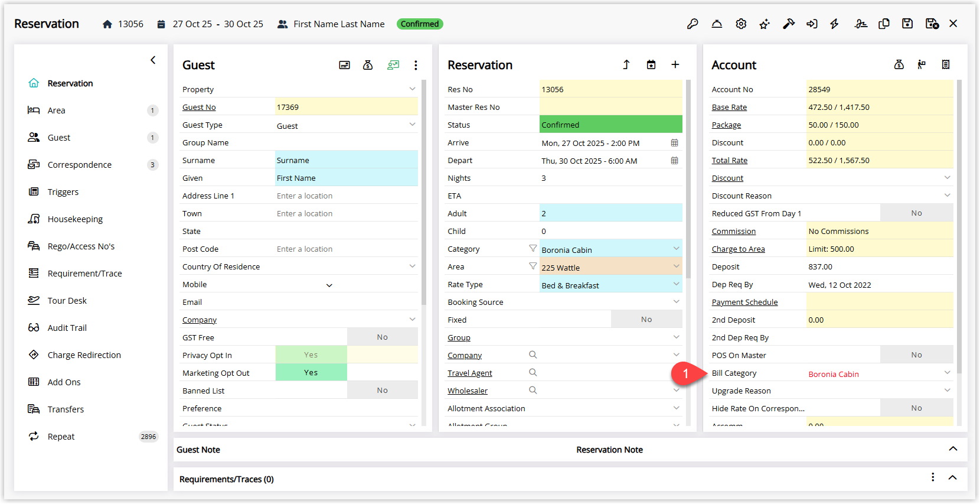Open the Category Boronia Cabin dropdown
The width and height of the screenshot is (980, 504).
tap(676, 248)
